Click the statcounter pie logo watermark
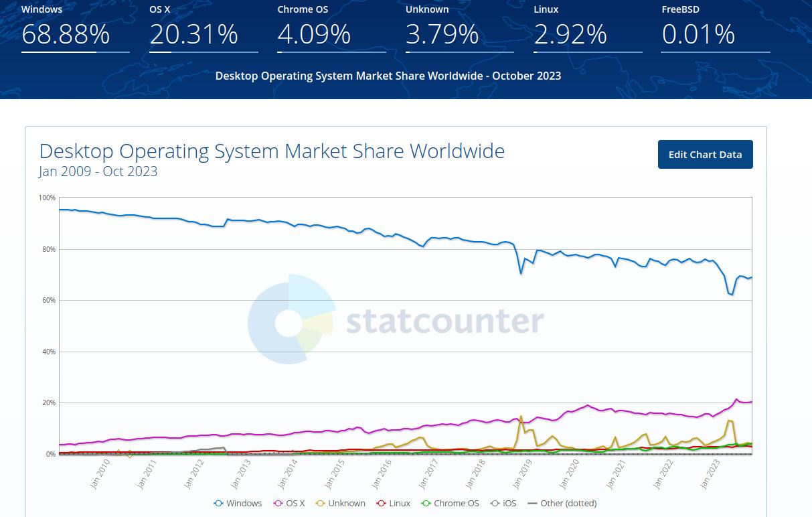This screenshot has height=517, width=812. tap(291, 319)
